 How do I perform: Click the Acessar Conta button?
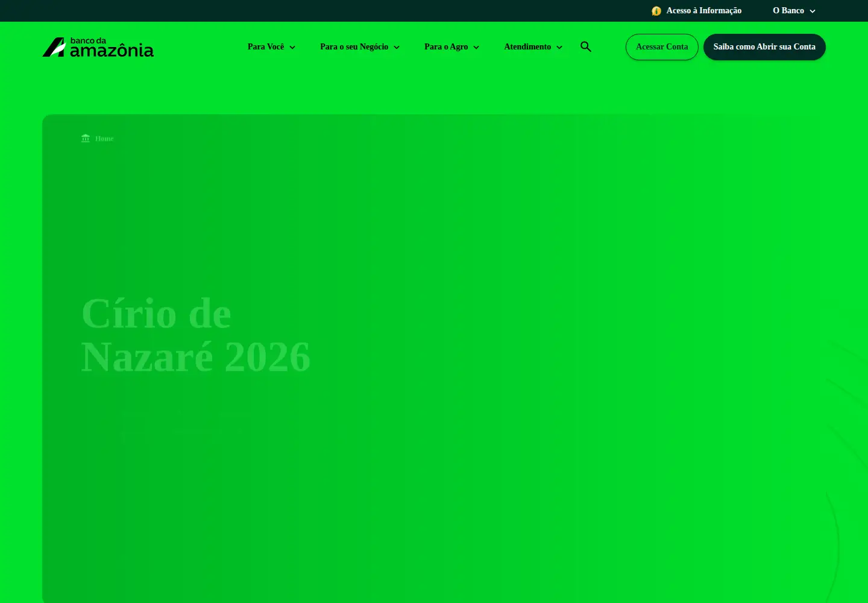(662, 47)
